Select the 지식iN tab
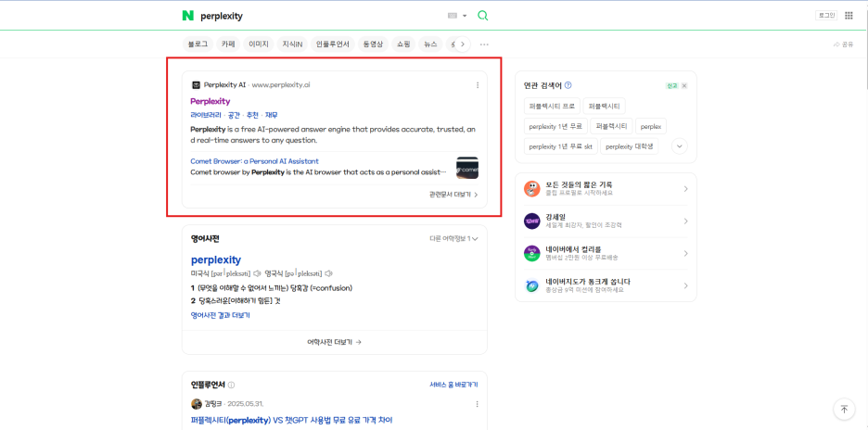 tap(292, 44)
